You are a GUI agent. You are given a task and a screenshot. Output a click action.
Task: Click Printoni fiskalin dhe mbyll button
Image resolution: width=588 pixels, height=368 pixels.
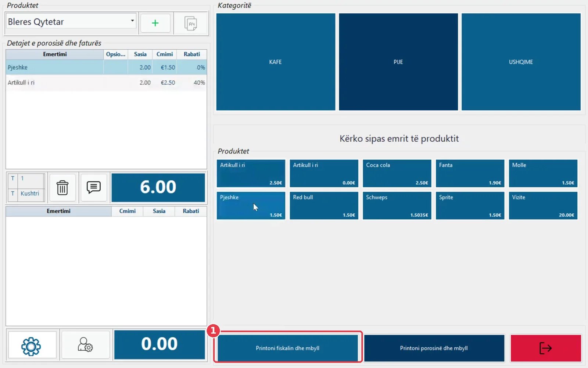288,348
